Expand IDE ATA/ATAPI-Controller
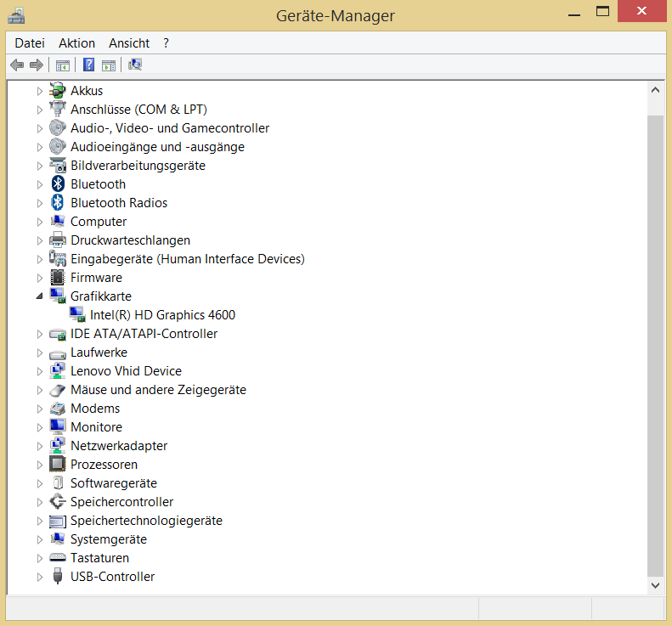 (x=40, y=334)
